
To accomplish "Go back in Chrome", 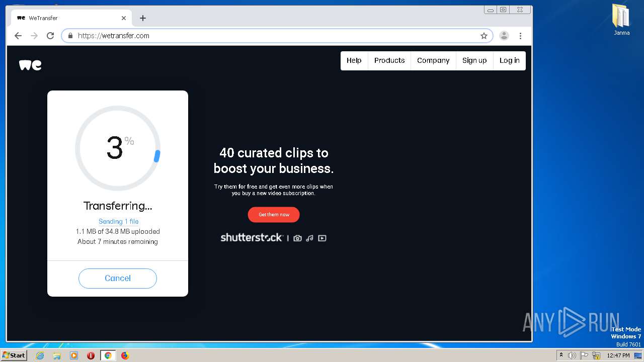I will pos(18,36).
